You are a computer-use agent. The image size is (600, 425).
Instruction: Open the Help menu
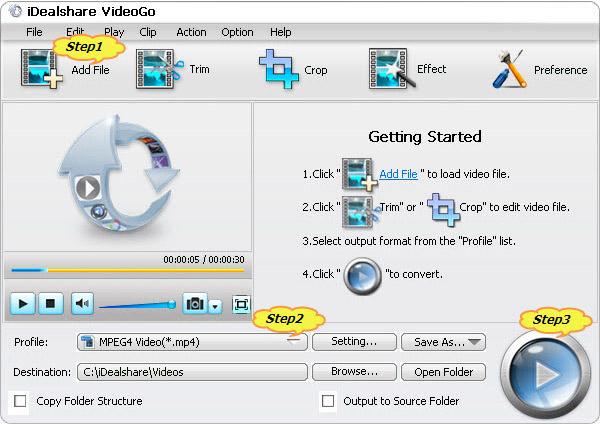pos(280,32)
